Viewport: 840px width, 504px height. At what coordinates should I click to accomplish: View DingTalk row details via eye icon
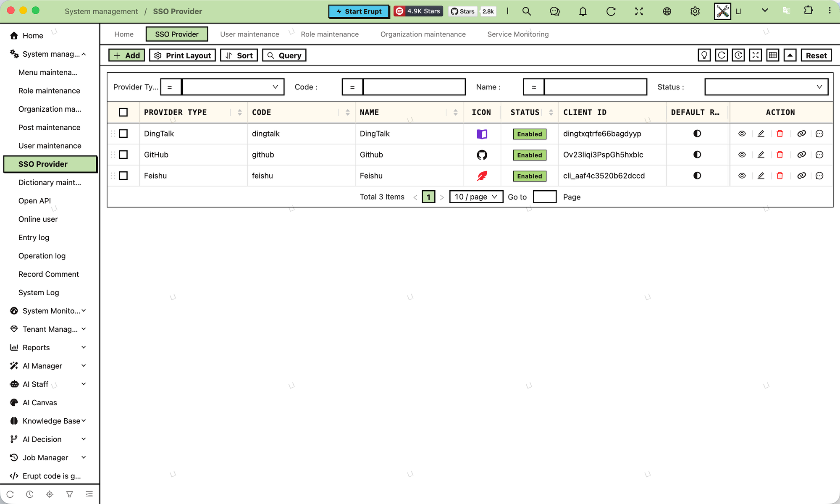[742, 134]
